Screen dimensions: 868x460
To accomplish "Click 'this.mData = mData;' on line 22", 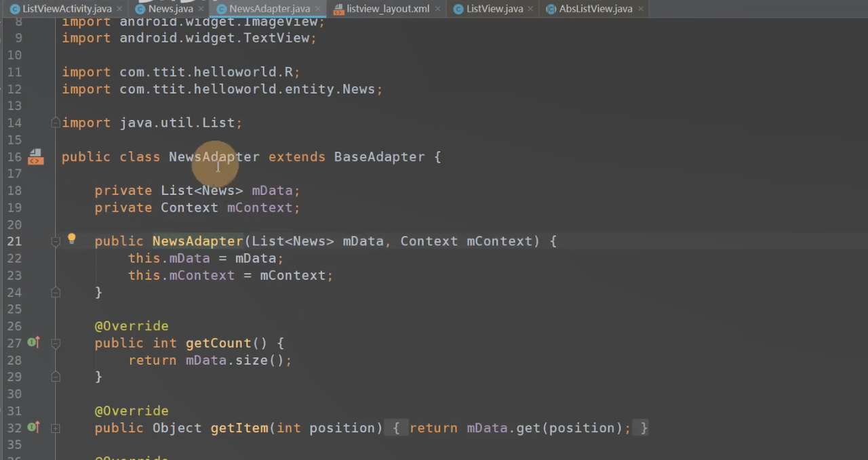I will pyautogui.click(x=206, y=258).
